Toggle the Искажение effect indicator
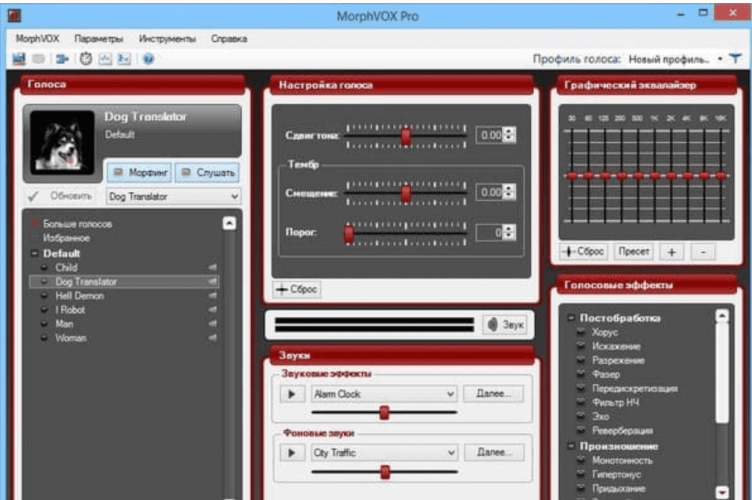Image resolution: width=752 pixels, height=500 pixels. (581, 346)
